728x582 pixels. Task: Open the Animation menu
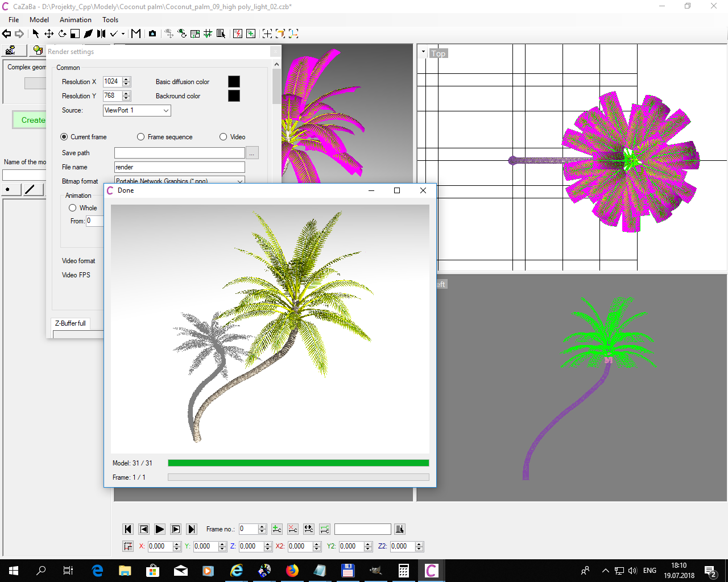[75, 19]
